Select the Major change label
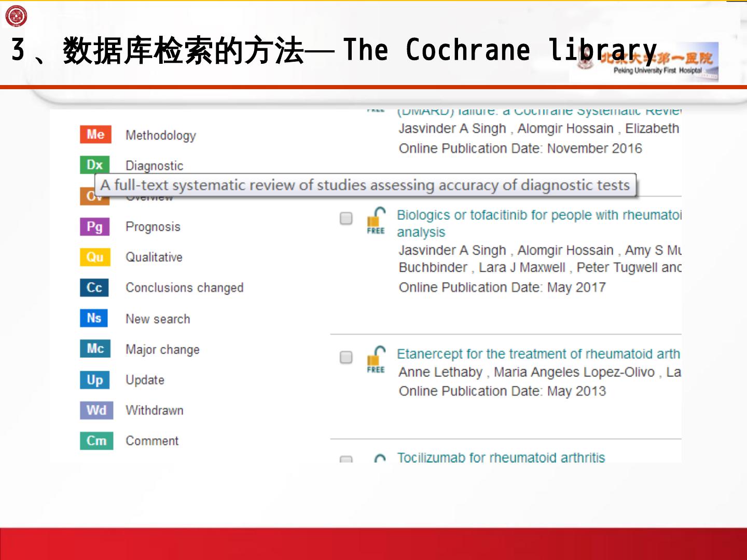The image size is (747, 560). pyautogui.click(x=162, y=349)
